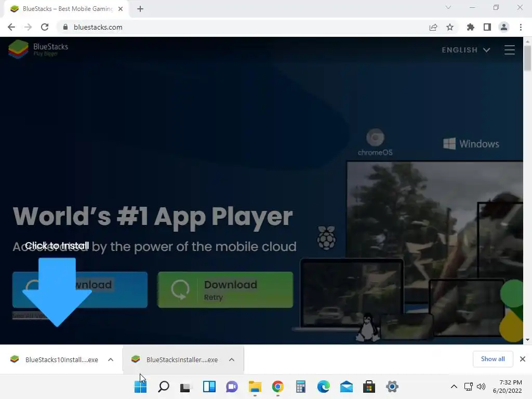Bookmark this page with star icon
The height and width of the screenshot is (399, 532).
point(450,27)
